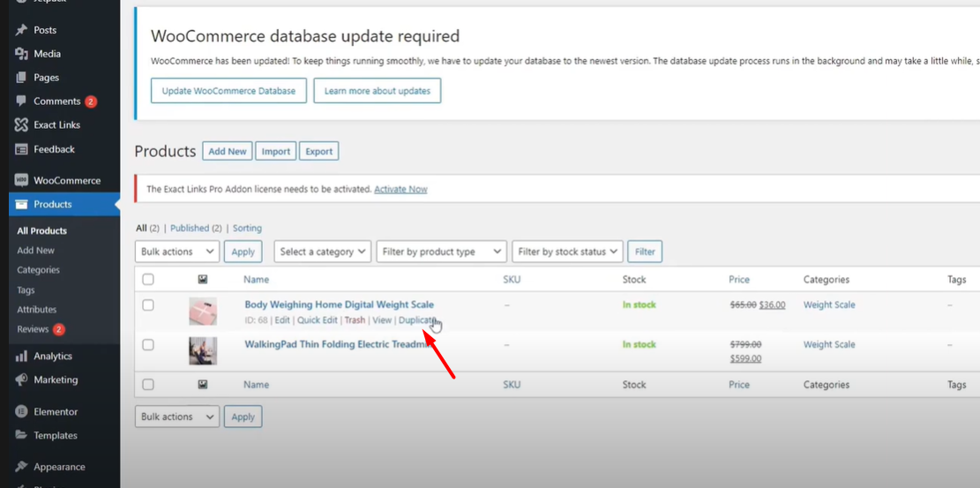Click the Pages icon in sidebar

21,78
